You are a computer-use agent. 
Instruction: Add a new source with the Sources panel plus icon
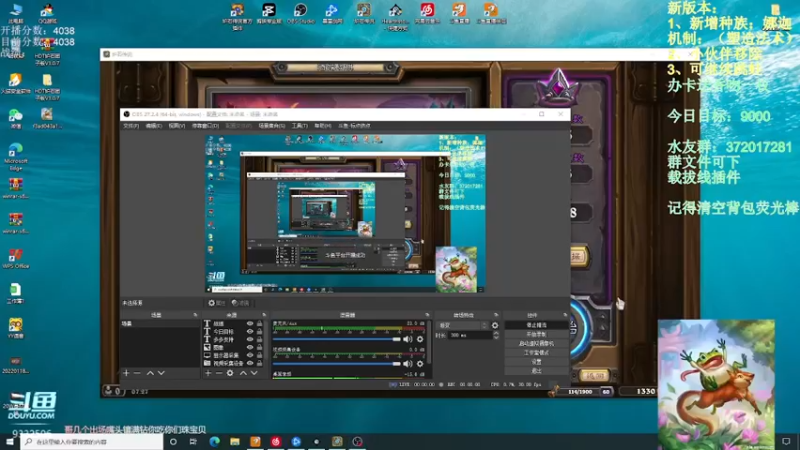pos(208,373)
